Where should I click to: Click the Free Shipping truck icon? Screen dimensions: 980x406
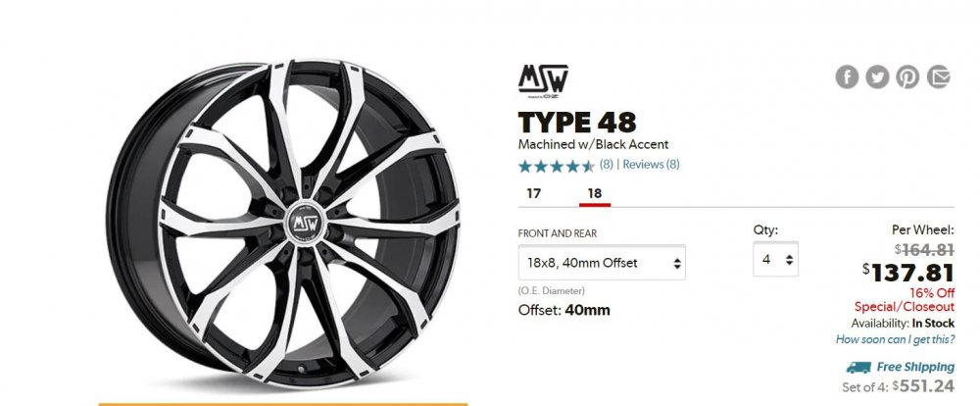[858, 367]
